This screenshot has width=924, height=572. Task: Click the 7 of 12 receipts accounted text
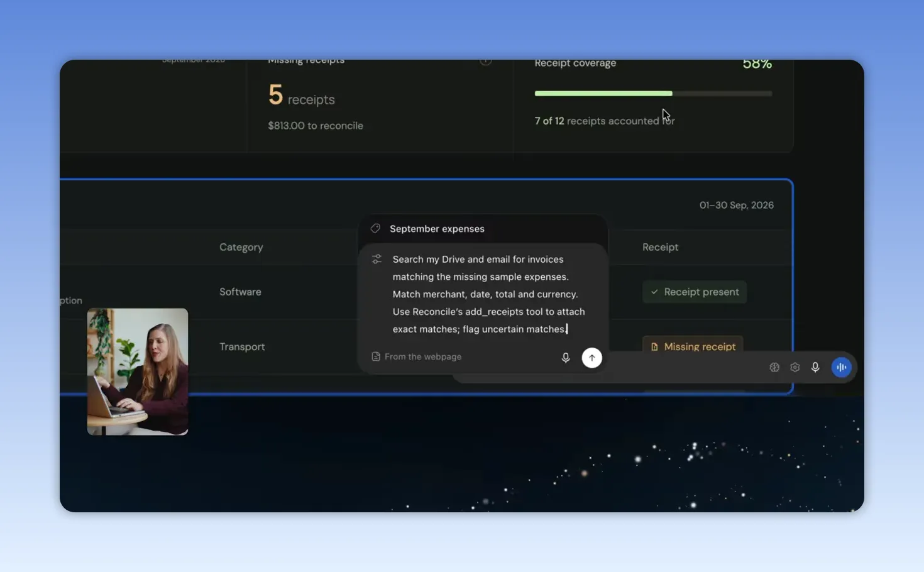click(605, 121)
